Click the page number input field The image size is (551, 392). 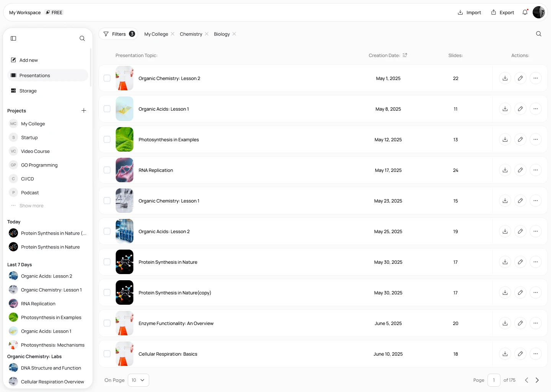click(494, 380)
